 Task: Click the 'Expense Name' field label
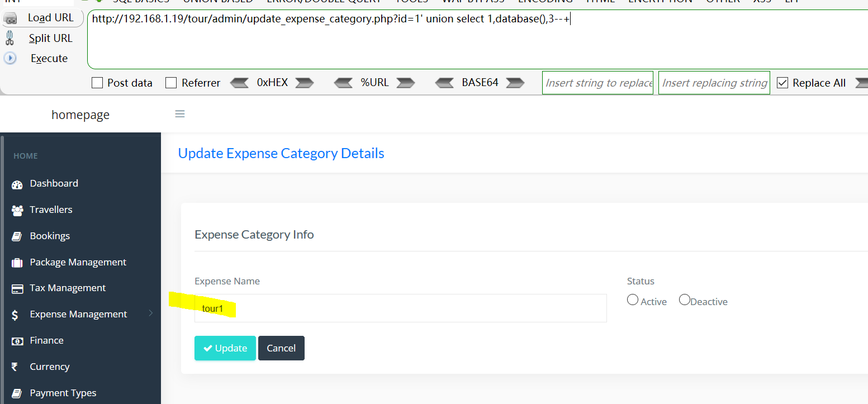227,281
